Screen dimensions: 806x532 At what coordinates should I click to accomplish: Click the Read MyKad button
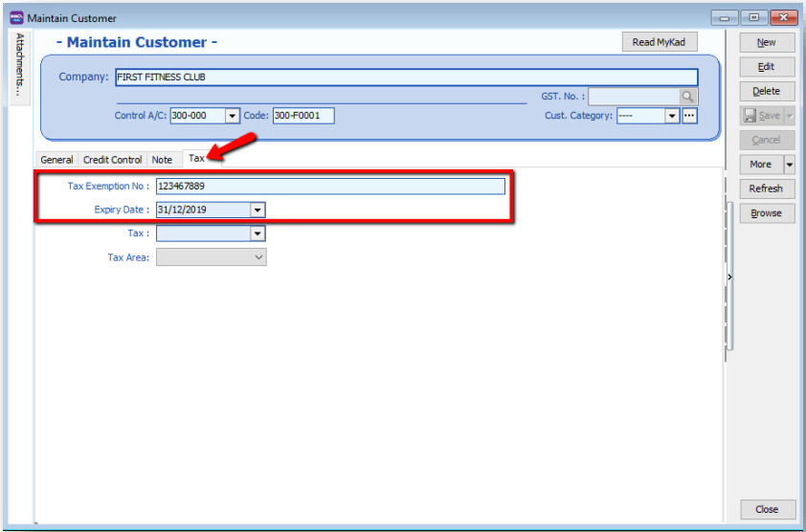[659, 42]
